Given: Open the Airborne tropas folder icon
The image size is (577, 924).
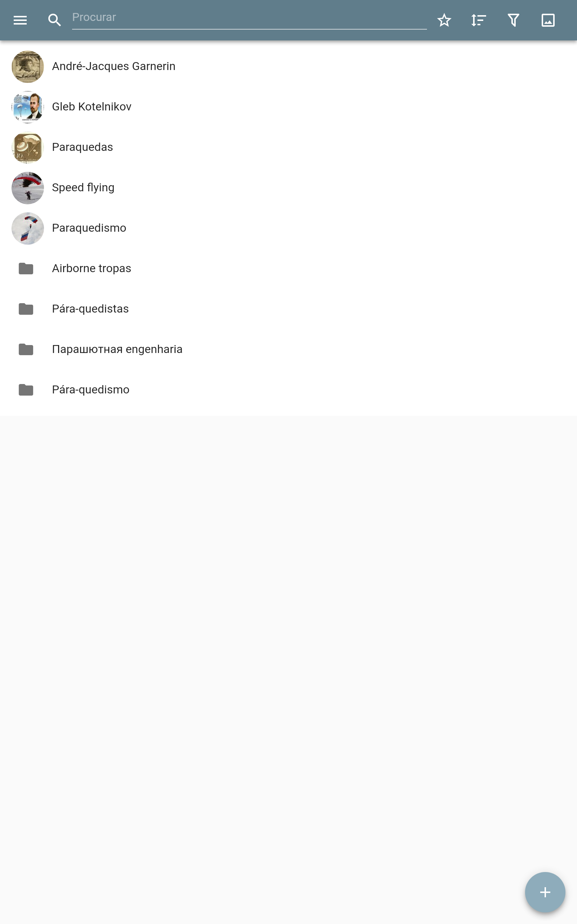Looking at the screenshot, I should click(26, 269).
